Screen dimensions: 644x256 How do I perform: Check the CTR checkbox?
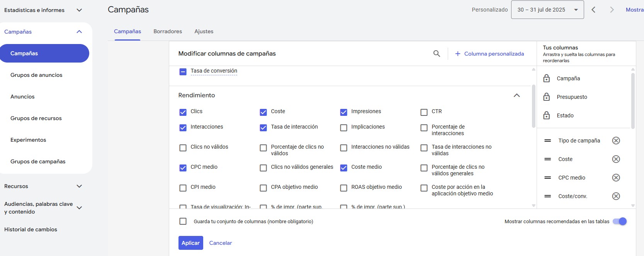tap(424, 112)
